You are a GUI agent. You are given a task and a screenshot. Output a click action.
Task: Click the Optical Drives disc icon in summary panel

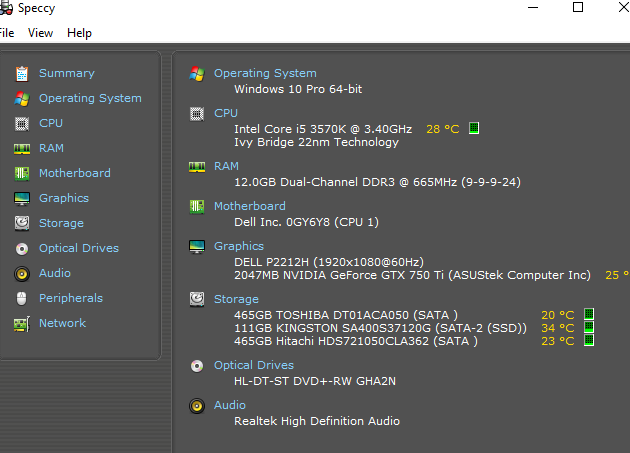coord(197,366)
